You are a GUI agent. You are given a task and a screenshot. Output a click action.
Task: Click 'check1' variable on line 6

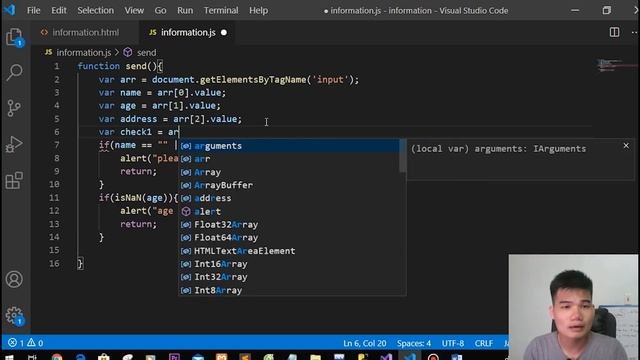click(x=136, y=132)
